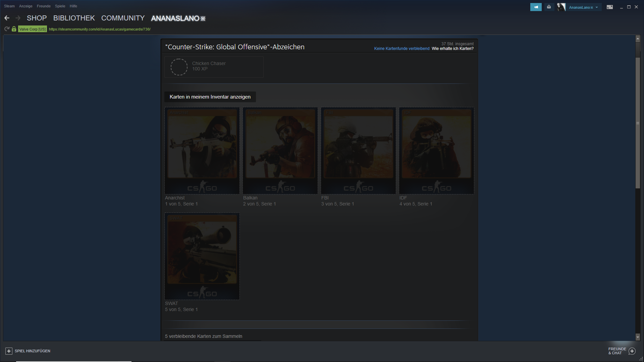Click '4 von 5, Serie 1' text
Viewport: 644px width, 362px height.
(x=416, y=204)
